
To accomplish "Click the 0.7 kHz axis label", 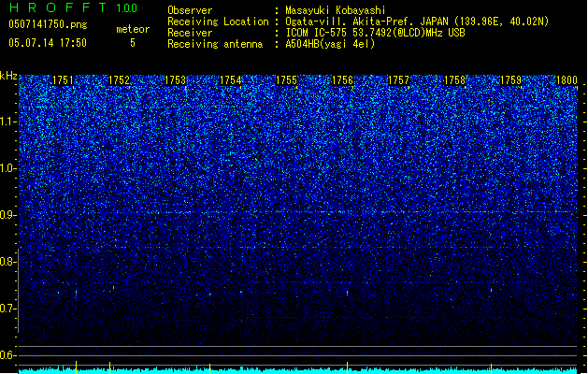I will click(7, 309).
